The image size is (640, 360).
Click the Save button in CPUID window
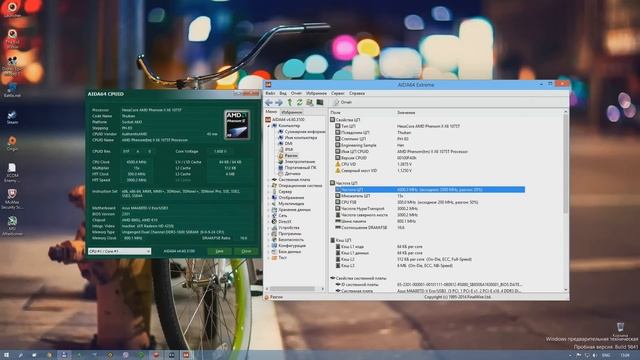click(220, 251)
